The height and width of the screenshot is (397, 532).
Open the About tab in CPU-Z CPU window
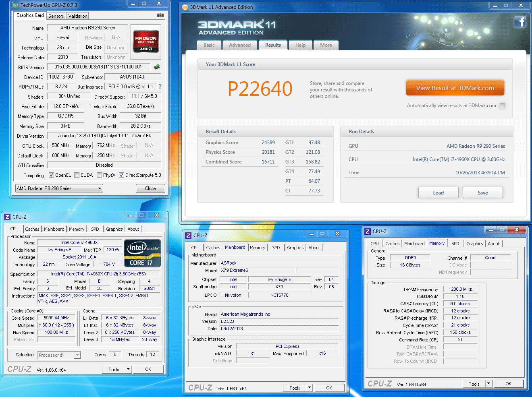coord(133,229)
